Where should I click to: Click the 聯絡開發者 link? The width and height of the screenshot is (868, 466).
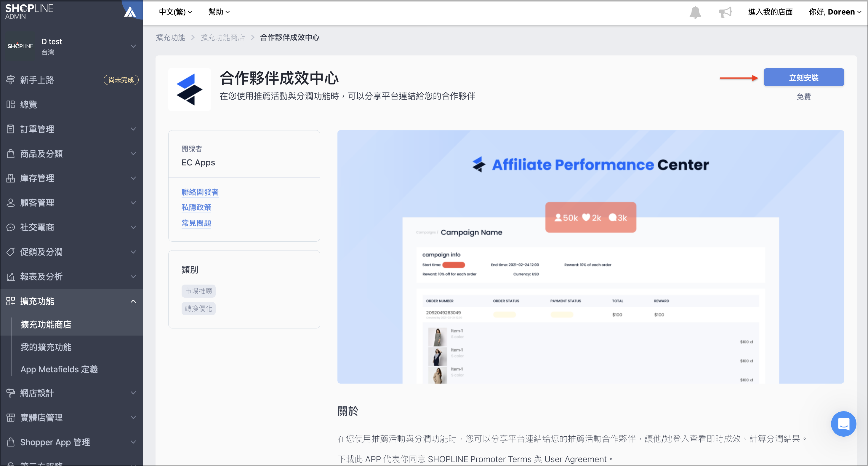(200, 192)
